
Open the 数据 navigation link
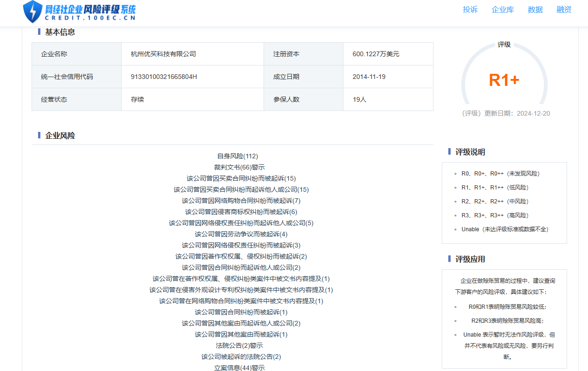pos(535,10)
